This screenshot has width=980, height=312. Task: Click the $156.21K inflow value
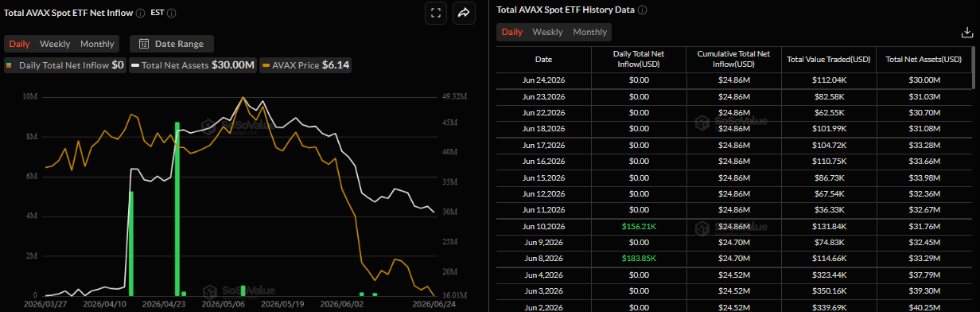click(638, 226)
